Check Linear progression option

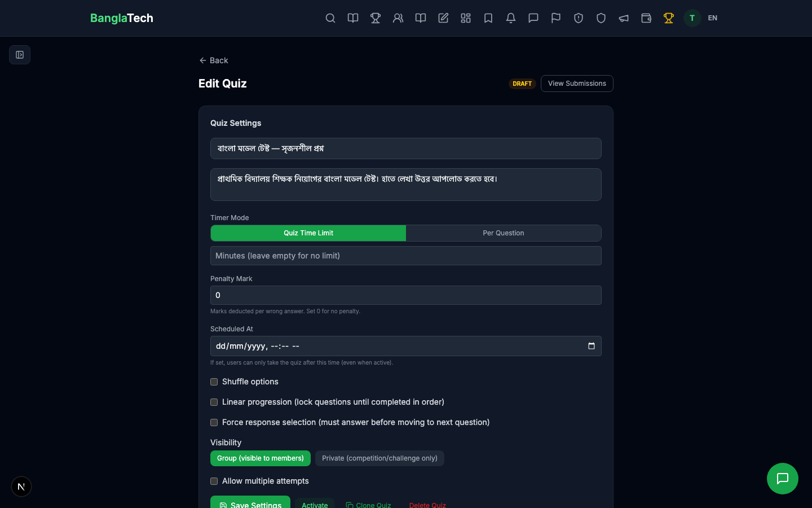pos(214,402)
